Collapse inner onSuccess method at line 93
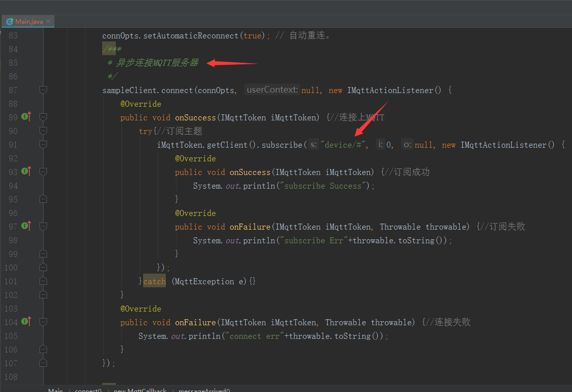 tap(43, 171)
